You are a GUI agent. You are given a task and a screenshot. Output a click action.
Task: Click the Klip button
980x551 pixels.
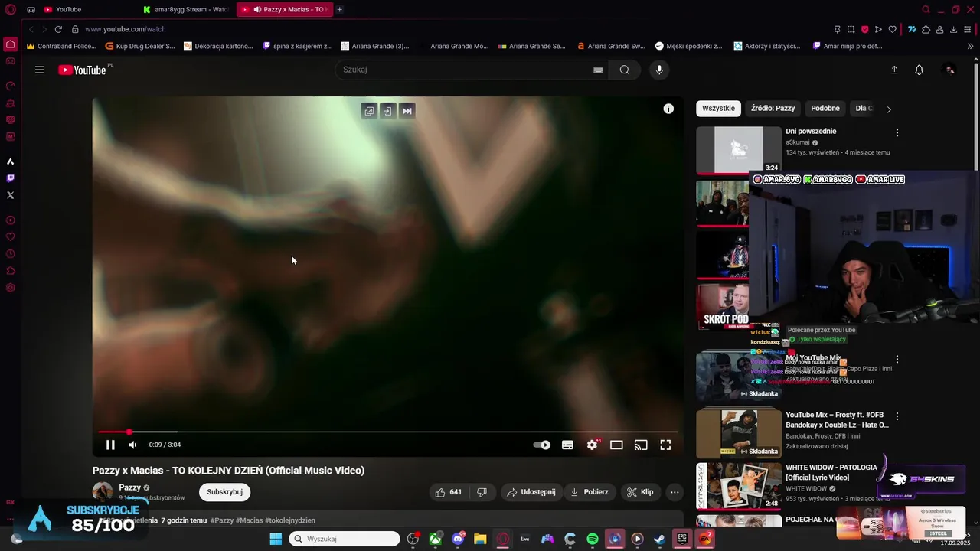click(640, 492)
